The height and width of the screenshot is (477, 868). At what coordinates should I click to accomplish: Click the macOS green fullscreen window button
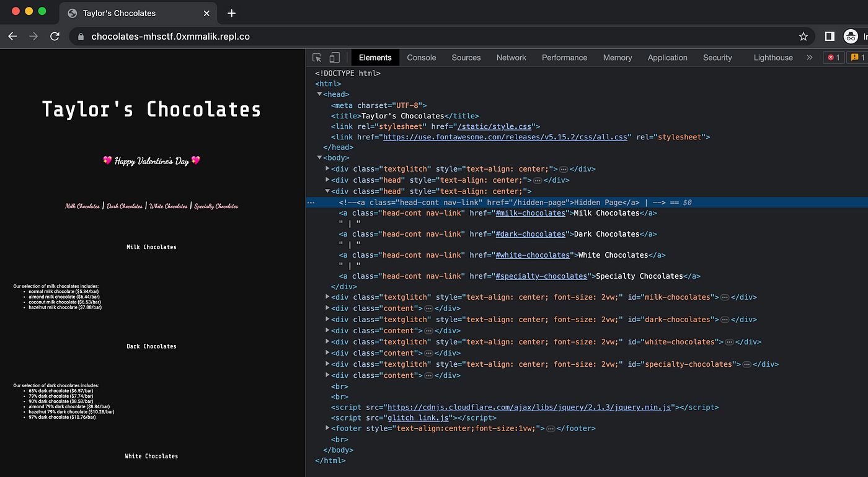(42, 11)
